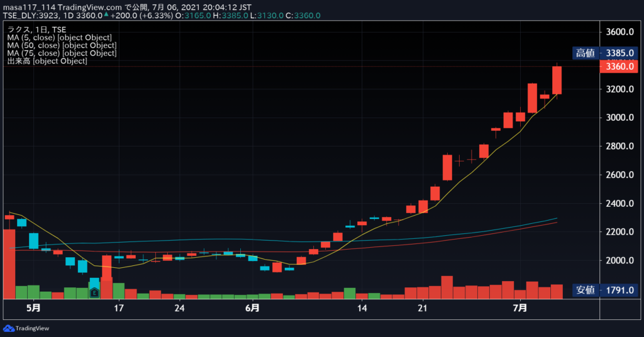Screen dimensions: 644x337
Task: Select the '出来高' volume indicator legend
Action: click(47, 61)
